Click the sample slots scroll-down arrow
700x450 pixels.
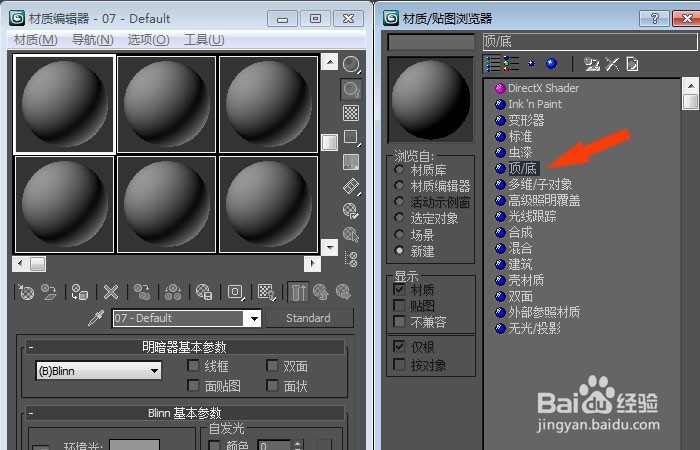(x=329, y=247)
